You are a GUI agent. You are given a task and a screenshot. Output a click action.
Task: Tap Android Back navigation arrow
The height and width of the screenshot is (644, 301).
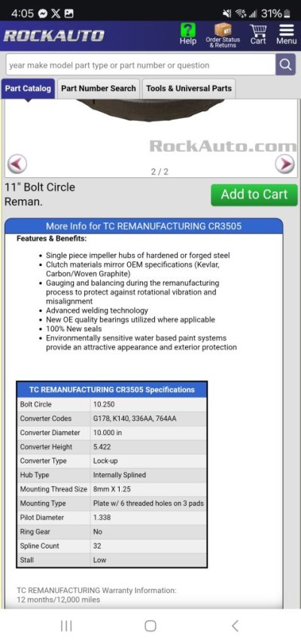tap(235, 626)
